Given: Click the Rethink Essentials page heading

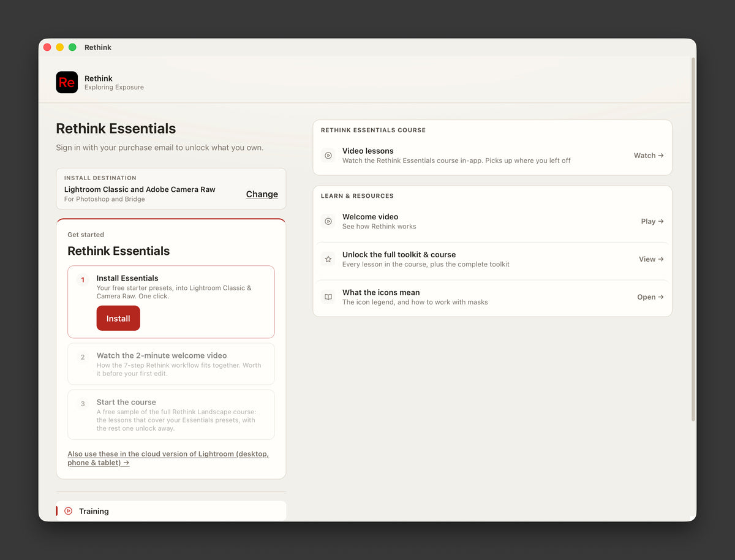Looking at the screenshot, I should (x=116, y=129).
